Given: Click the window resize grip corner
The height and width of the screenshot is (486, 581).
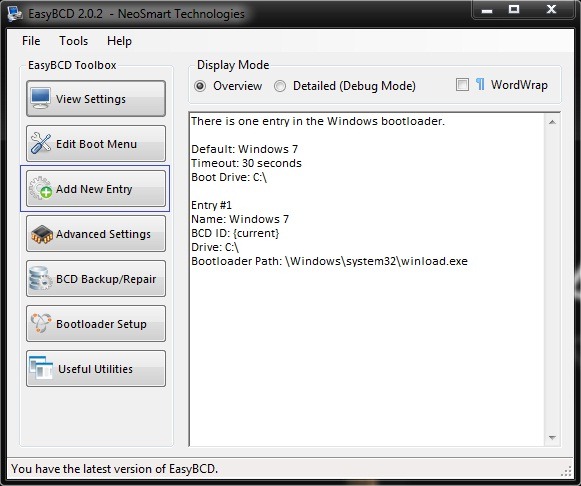Looking at the screenshot, I should (567, 471).
